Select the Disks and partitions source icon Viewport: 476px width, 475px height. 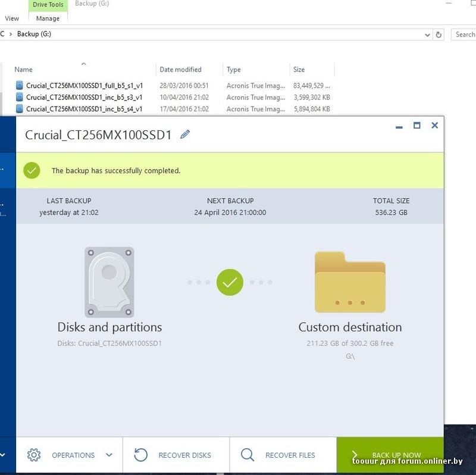click(109, 282)
